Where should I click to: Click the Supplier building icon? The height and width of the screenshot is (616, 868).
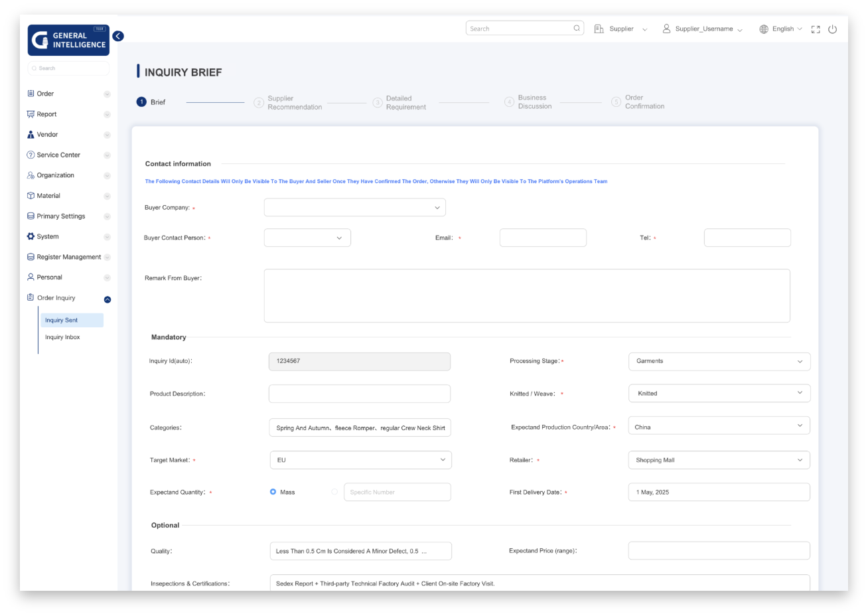(599, 29)
